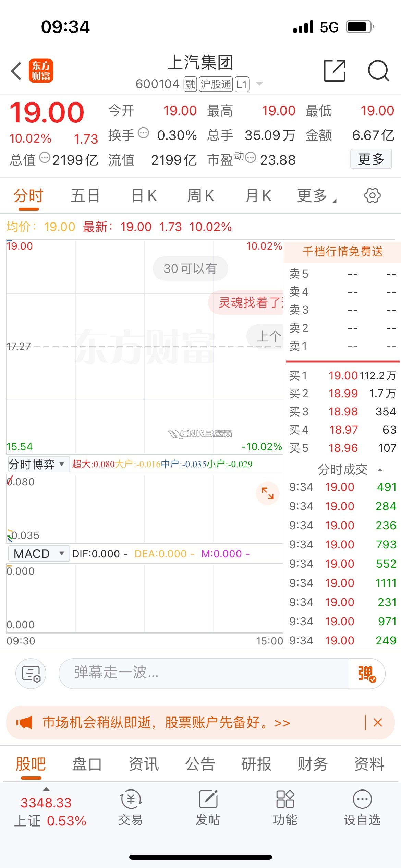Open the 盘口 tab
The width and height of the screenshot is (401, 868).
pyautogui.click(x=87, y=764)
